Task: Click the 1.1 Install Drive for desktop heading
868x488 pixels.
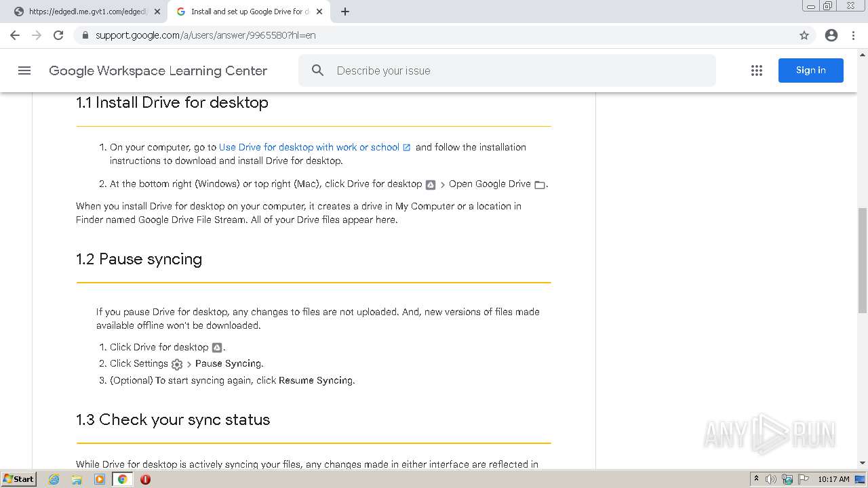Action: click(x=172, y=102)
